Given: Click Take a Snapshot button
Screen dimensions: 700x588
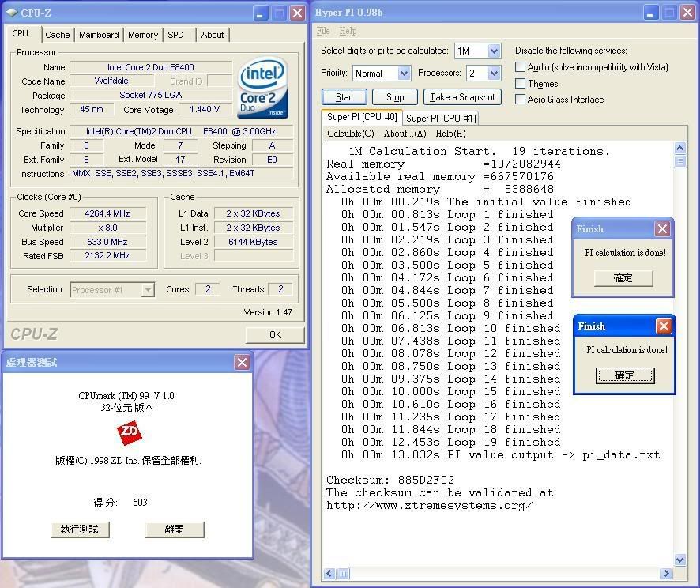Looking at the screenshot, I should 462,97.
